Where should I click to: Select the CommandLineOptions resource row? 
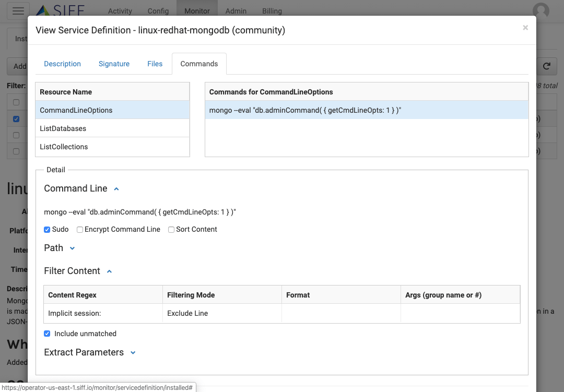click(x=112, y=110)
